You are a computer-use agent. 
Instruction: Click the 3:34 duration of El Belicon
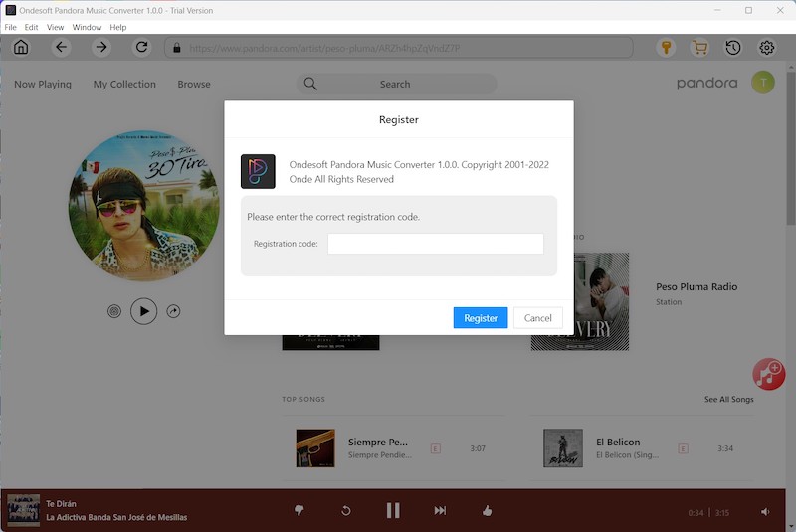click(x=725, y=448)
